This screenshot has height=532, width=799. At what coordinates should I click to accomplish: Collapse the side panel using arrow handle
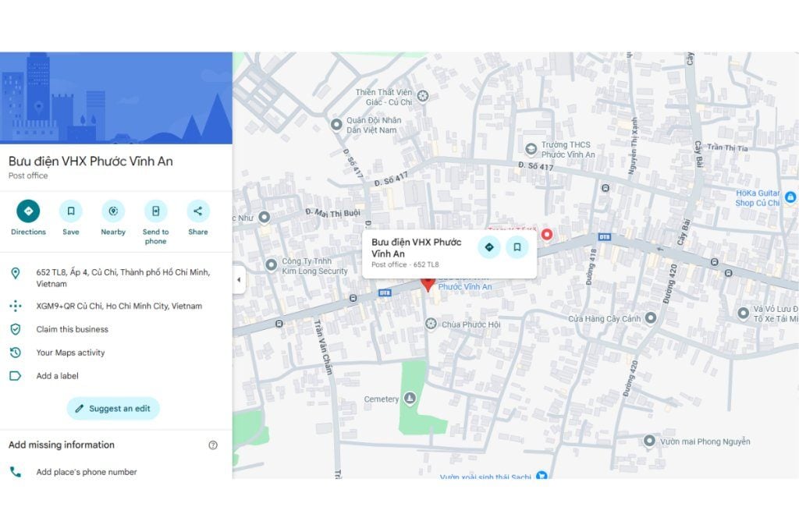[x=239, y=280]
